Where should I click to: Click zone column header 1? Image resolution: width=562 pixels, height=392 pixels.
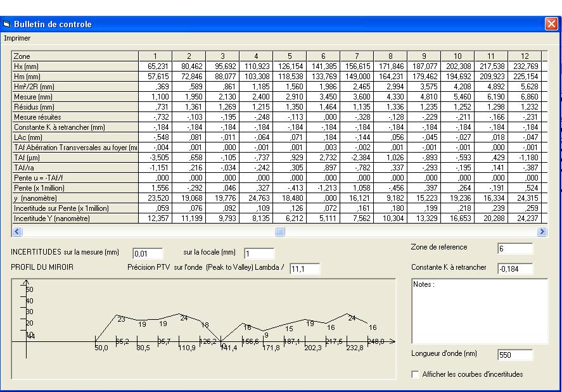[x=155, y=56]
